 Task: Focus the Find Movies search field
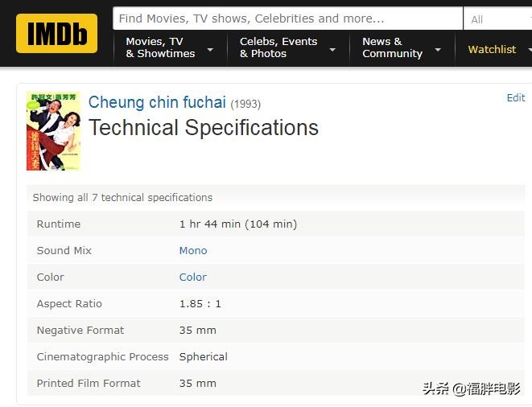coord(287,18)
